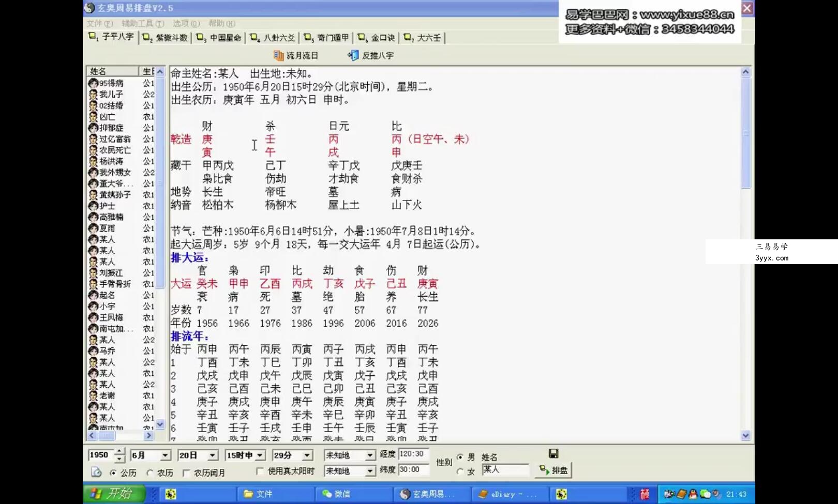838x504 pixels.
Task: Switch to the 大六壬 tab
Action: pyautogui.click(x=423, y=38)
